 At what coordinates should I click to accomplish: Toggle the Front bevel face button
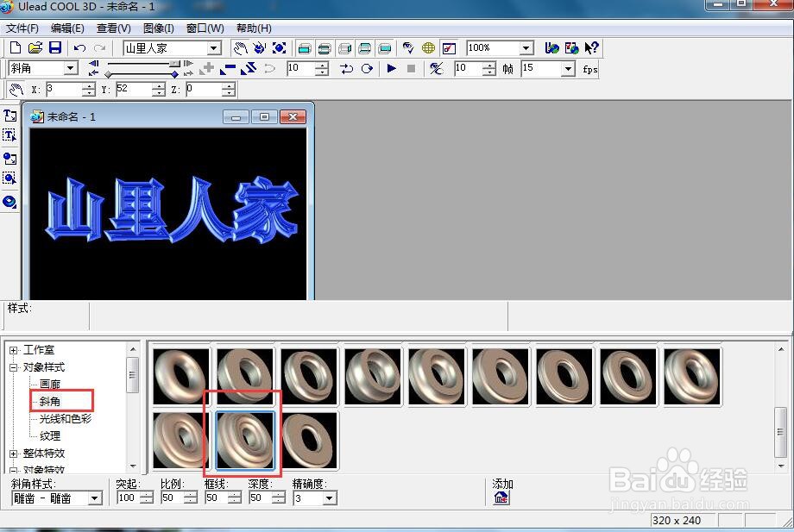point(325,48)
